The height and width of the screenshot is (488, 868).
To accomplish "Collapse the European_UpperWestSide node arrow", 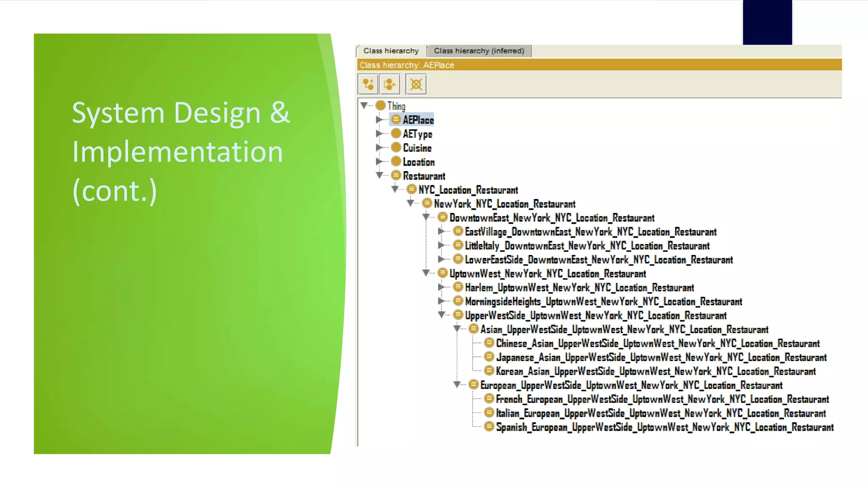I will [x=457, y=385].
